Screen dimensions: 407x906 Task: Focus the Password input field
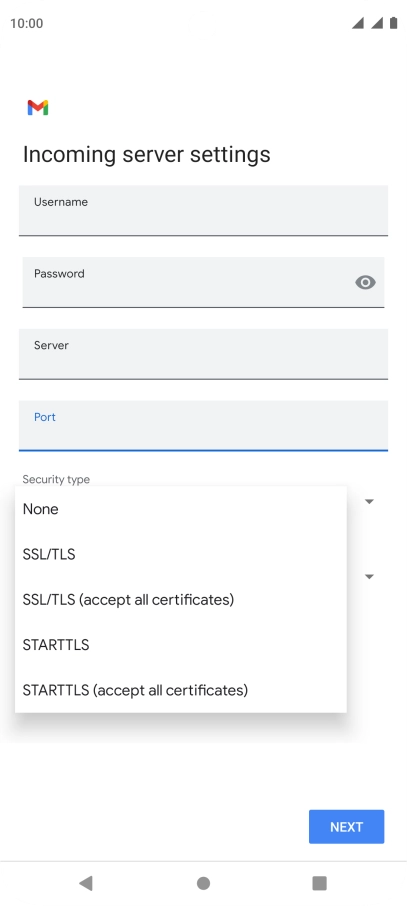point(204,282)
